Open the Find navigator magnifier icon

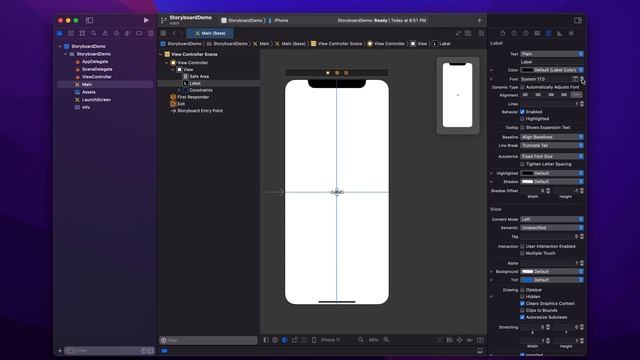93,33
